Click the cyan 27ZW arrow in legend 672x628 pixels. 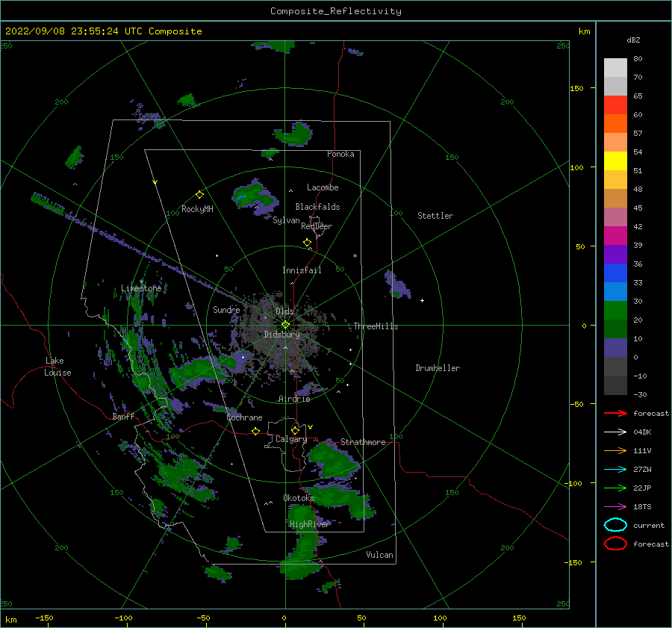(615, 470)
